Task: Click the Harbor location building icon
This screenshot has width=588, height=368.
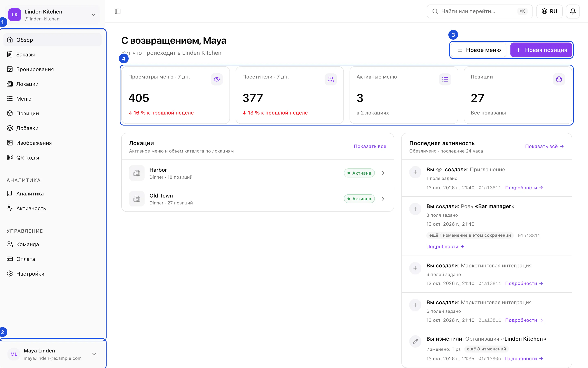Action: 137,173
